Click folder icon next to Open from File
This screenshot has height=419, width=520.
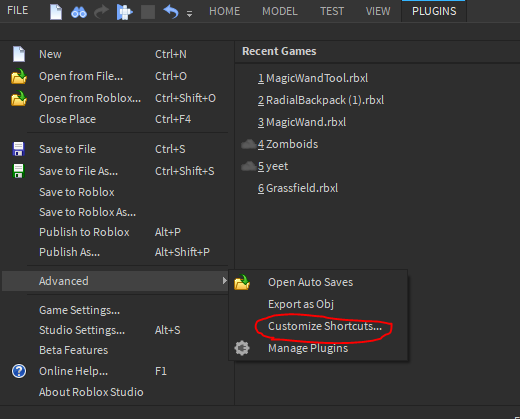pyautogui.click(x=19, y=76)
